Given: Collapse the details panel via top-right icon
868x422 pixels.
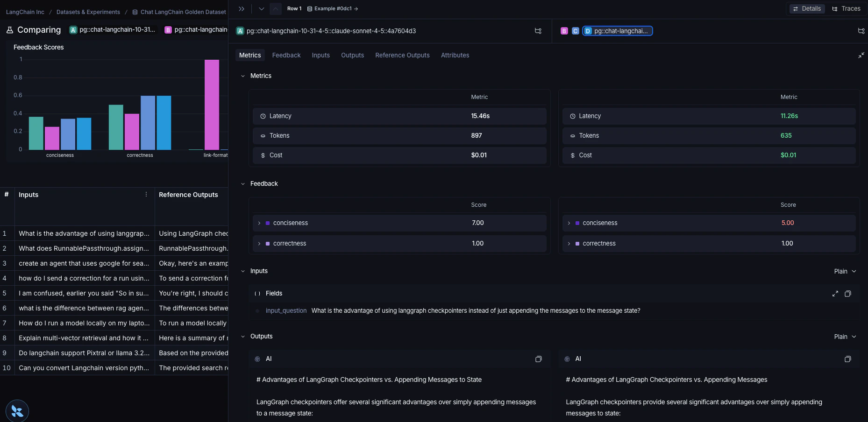Looking at the screenshot, I should [861, 55].
